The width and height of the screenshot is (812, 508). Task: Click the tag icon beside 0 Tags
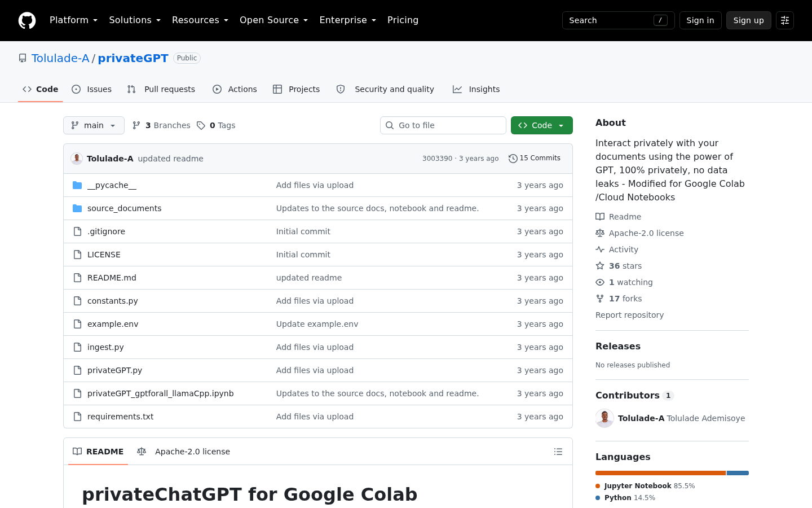click(201, 125)
